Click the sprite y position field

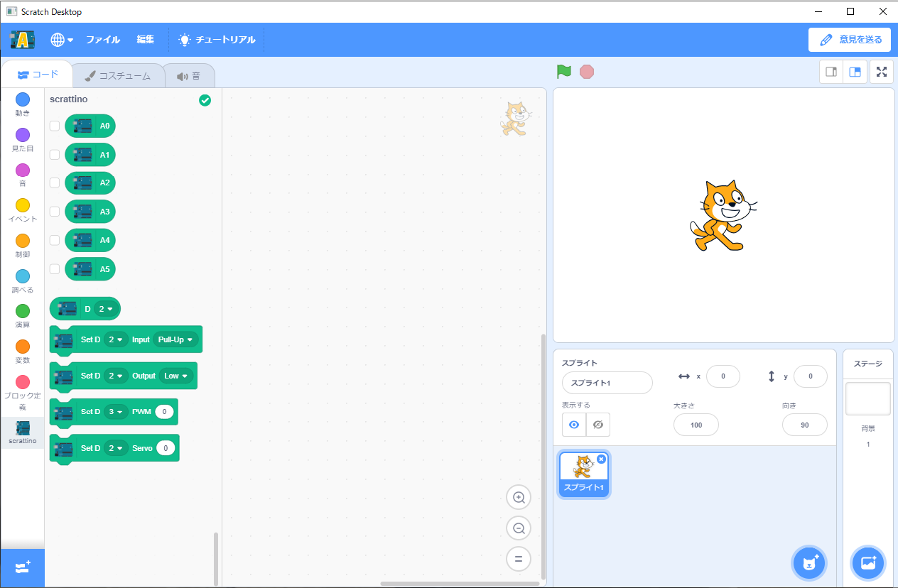tap(811, 376)
